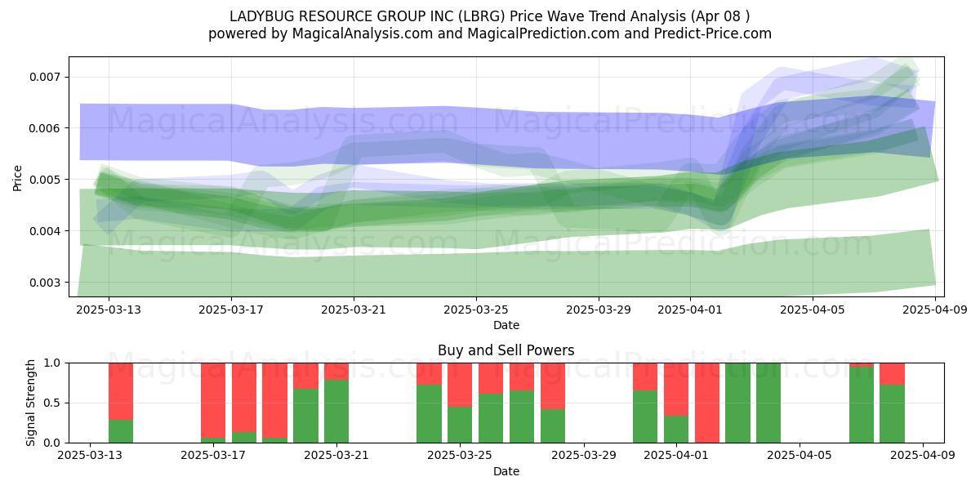Click the 'Buy and Sell Powers' subplot title
The height and width of the screenshot is (490, 980).
click(x=506, y=350)
